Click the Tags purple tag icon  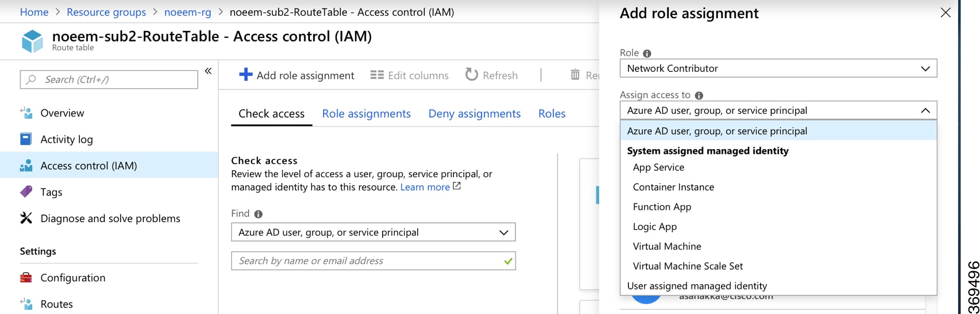(x=26, y=192)
